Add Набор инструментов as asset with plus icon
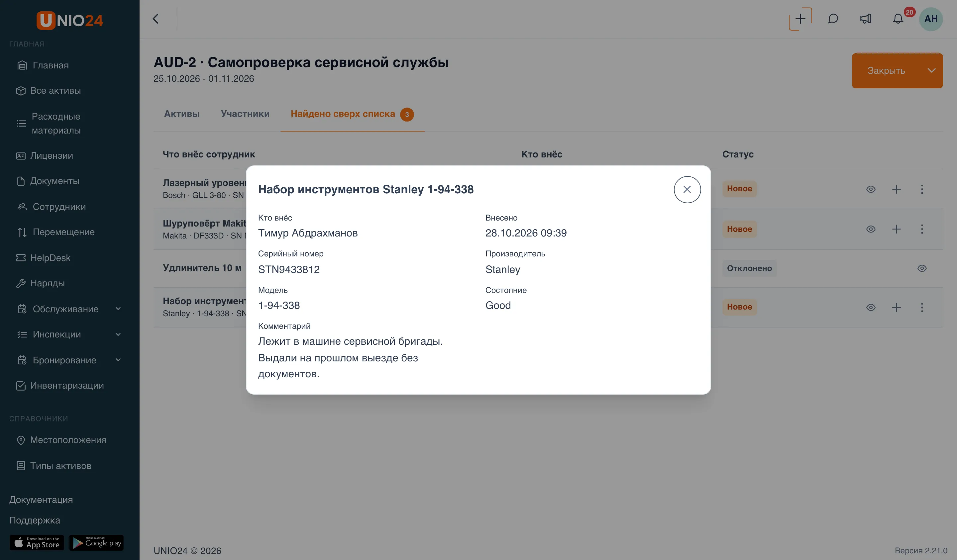 click(896, 307)
